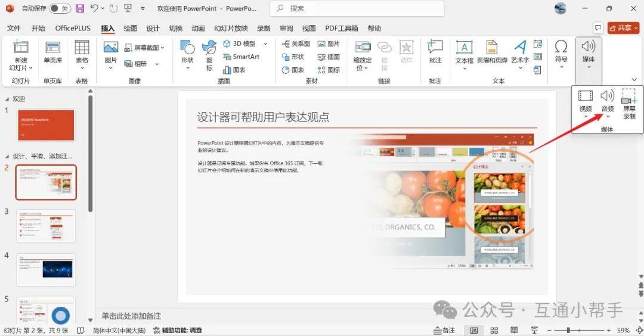
Task: Insert a SmartArt graphic
Action: tap(241, 57)
